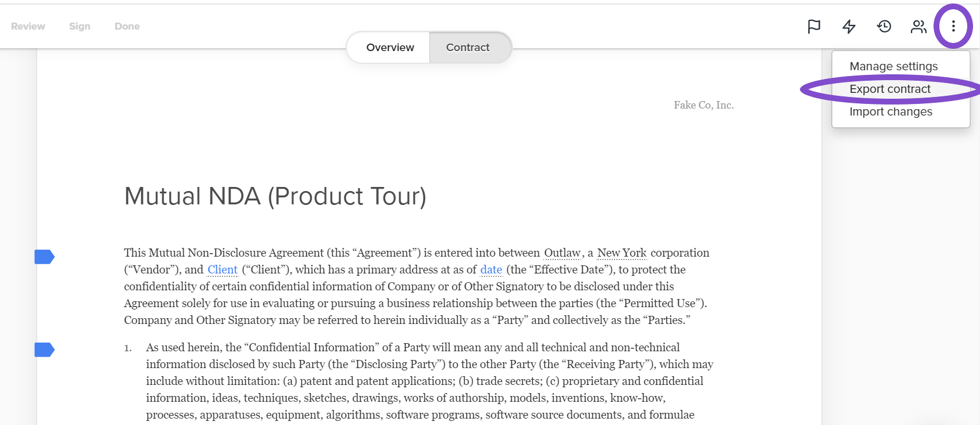Choose Export contract from the menu

coord(890,89)
